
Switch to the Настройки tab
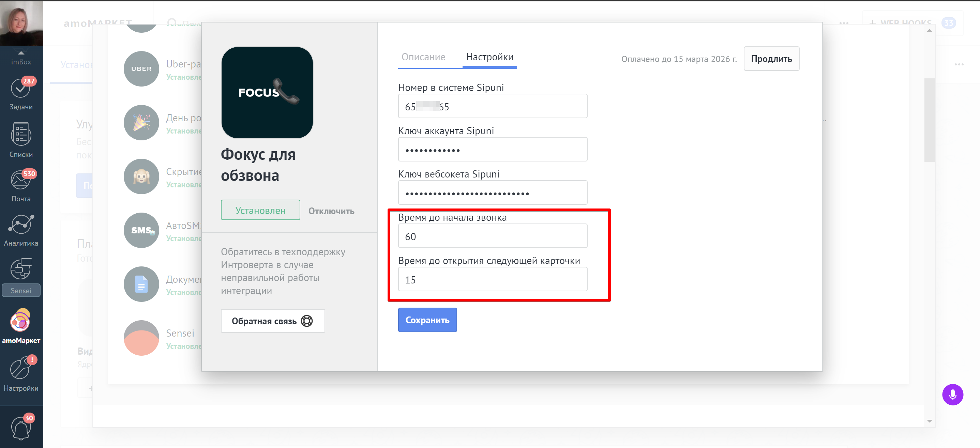[x=489, y=57]
